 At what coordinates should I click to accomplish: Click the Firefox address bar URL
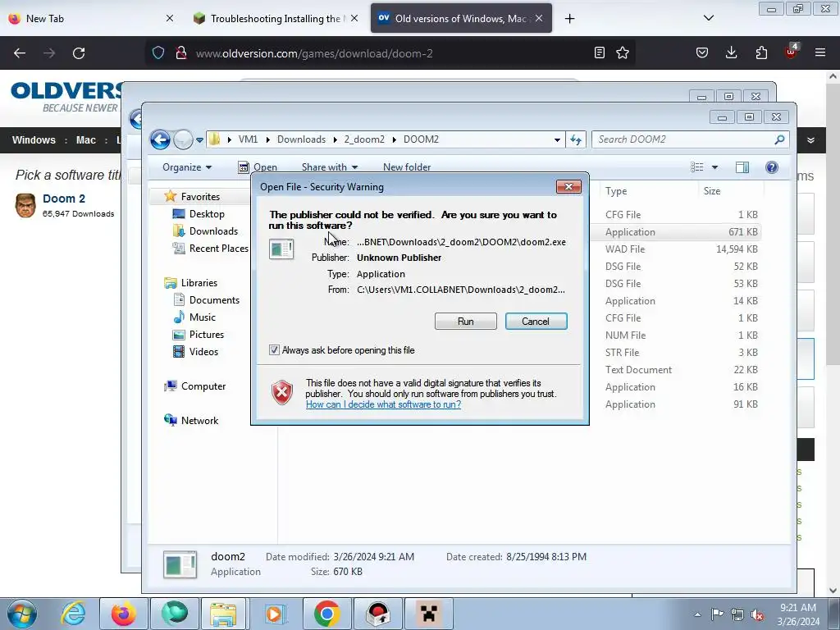pos(314,53)
